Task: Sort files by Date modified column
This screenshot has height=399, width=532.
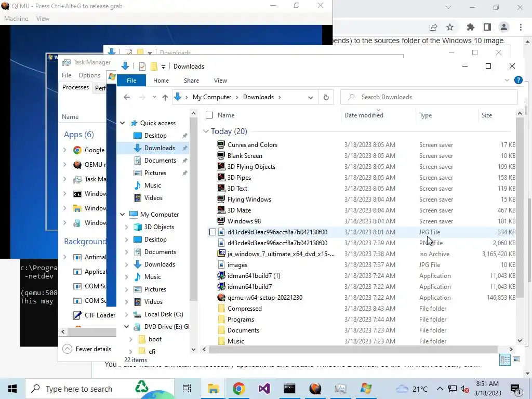Action: tap(364, 115)
